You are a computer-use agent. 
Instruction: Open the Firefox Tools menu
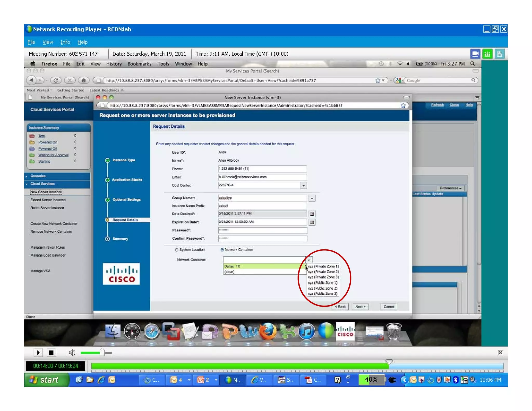(x=163, y=64)
